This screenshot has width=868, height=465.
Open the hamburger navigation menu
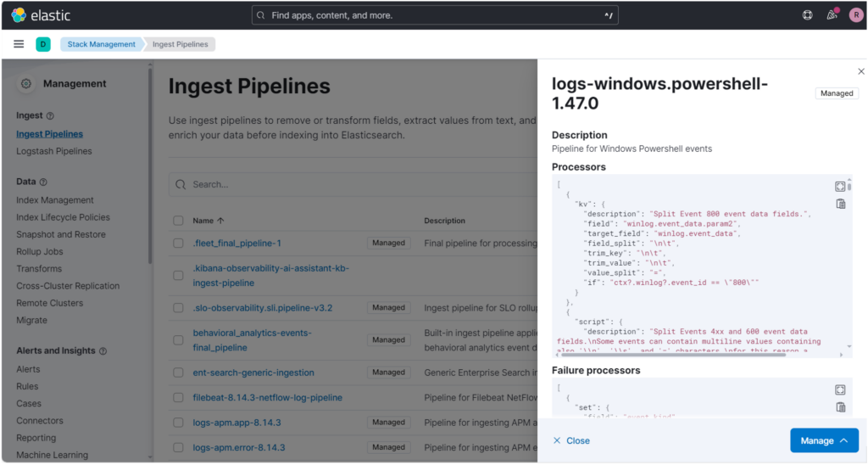pos(19,44)
